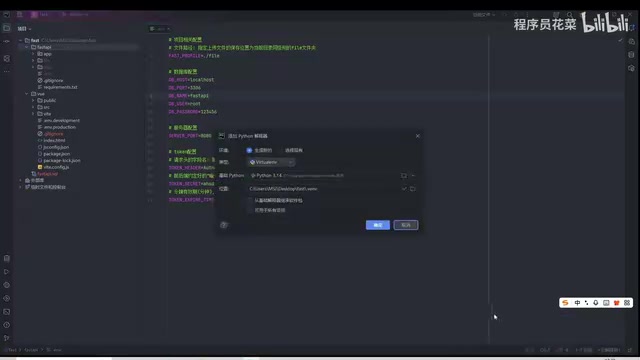Enable inherit packages from base interpreter checkbox
The width and height of the screenshot is (640, 360).
click(x=250, y=200)
